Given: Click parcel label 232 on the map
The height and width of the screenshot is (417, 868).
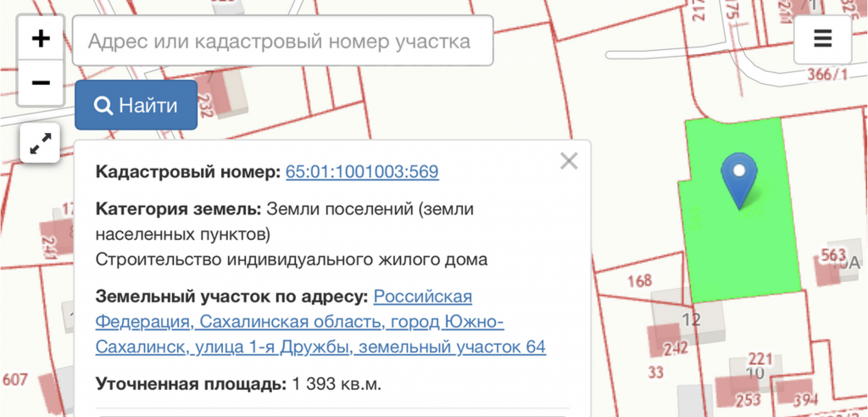Looking at the screenshot, I should (205, 105).
